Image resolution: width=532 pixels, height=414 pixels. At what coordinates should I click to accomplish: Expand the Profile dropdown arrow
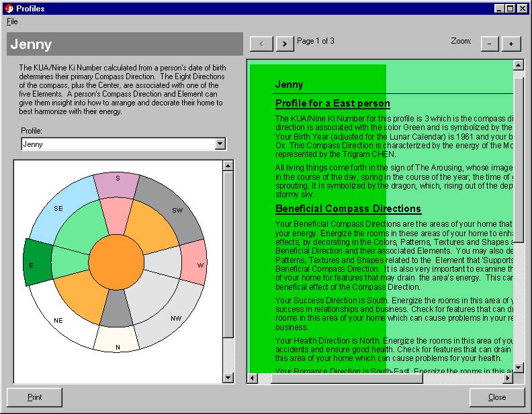tap(220, 144)
